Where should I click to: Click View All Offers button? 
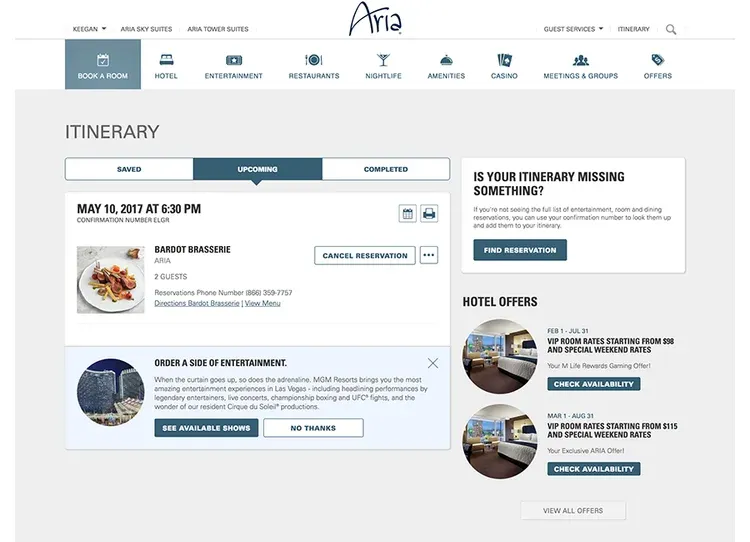[x=573, y=510]
